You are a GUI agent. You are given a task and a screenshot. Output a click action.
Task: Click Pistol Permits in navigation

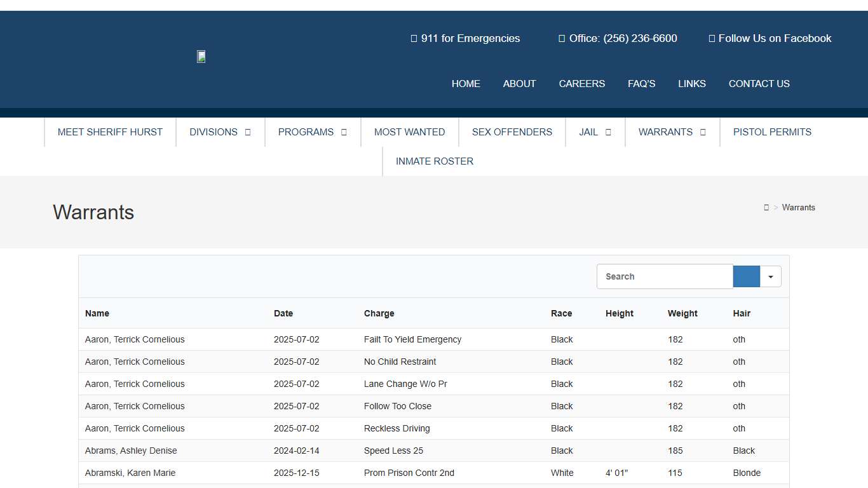point(771,132)
